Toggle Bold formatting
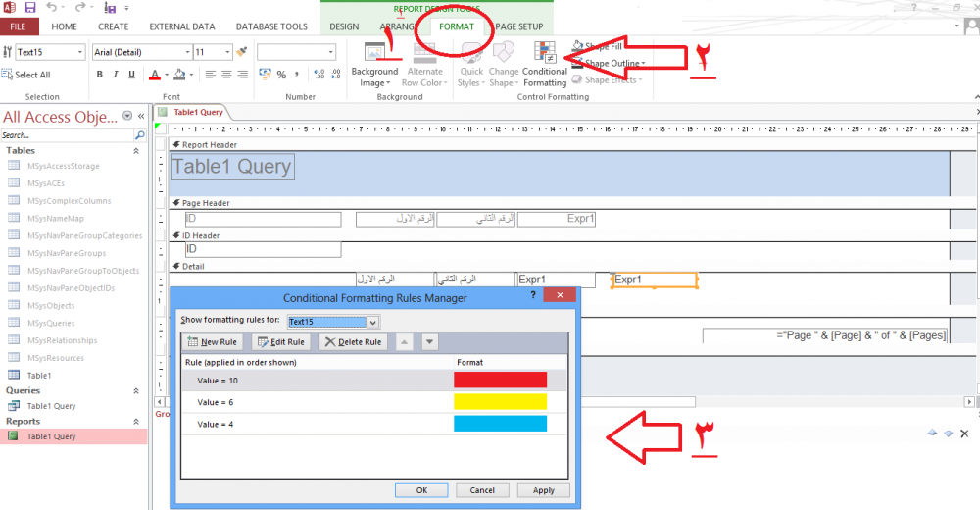Image resolution: width=980 pixels, height=510 pixels. [x=99, y=75]
